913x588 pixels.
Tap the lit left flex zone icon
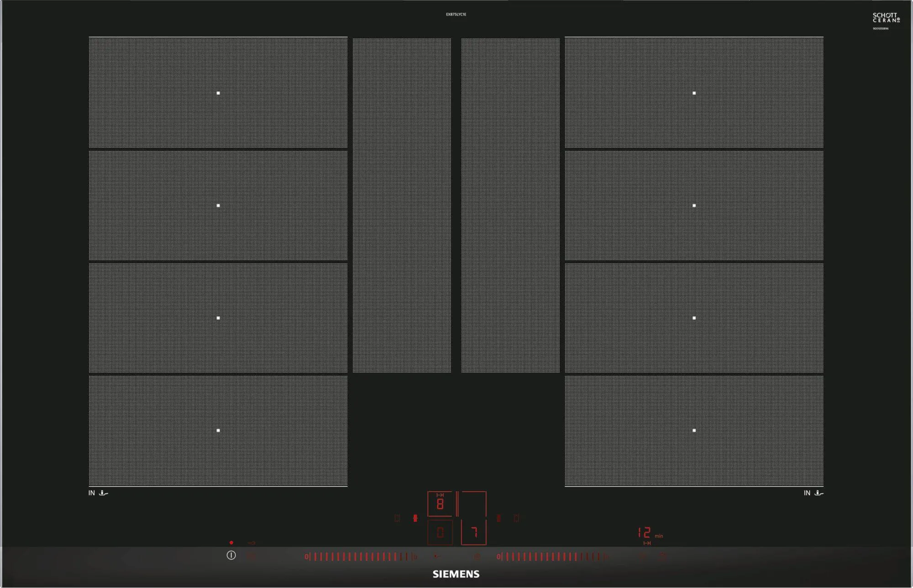click(415, 518)
